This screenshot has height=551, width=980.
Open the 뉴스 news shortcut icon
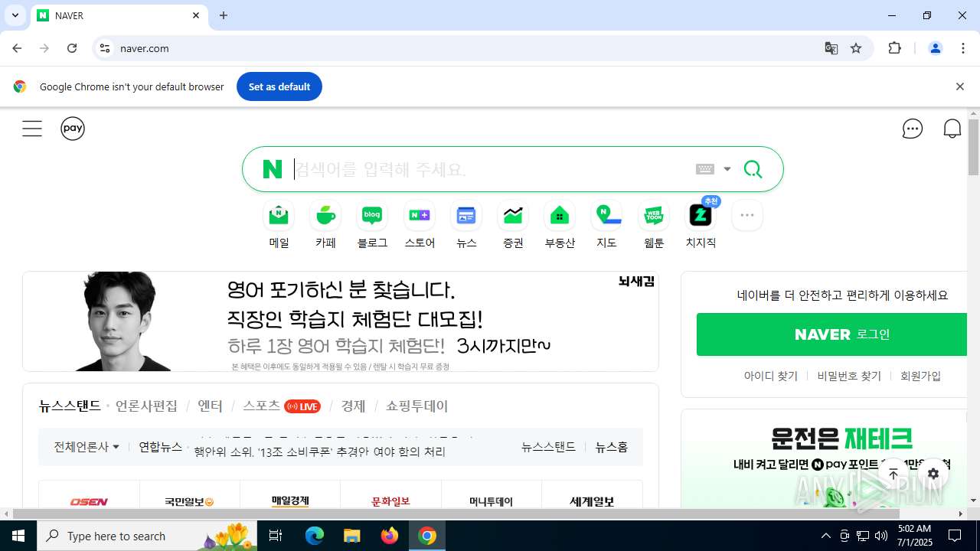pos(466,216)
